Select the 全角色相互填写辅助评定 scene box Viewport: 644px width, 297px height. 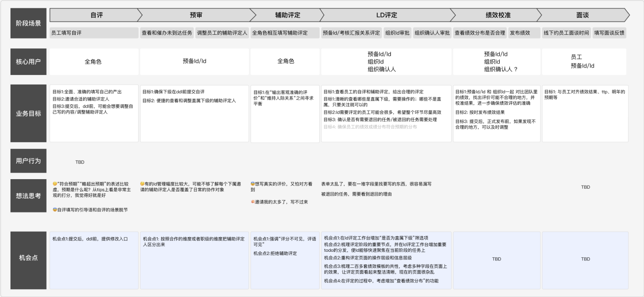click(285, 33)
